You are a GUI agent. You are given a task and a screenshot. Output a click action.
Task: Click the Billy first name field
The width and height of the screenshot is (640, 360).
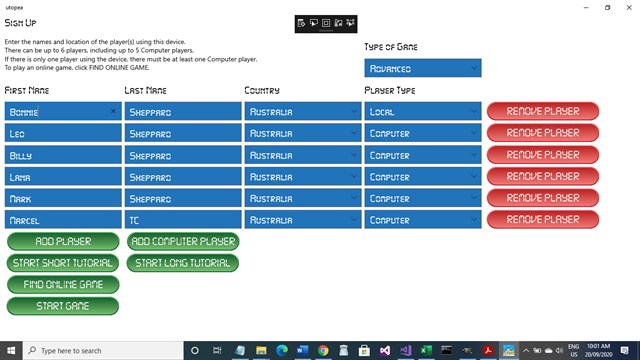(63, 155)
